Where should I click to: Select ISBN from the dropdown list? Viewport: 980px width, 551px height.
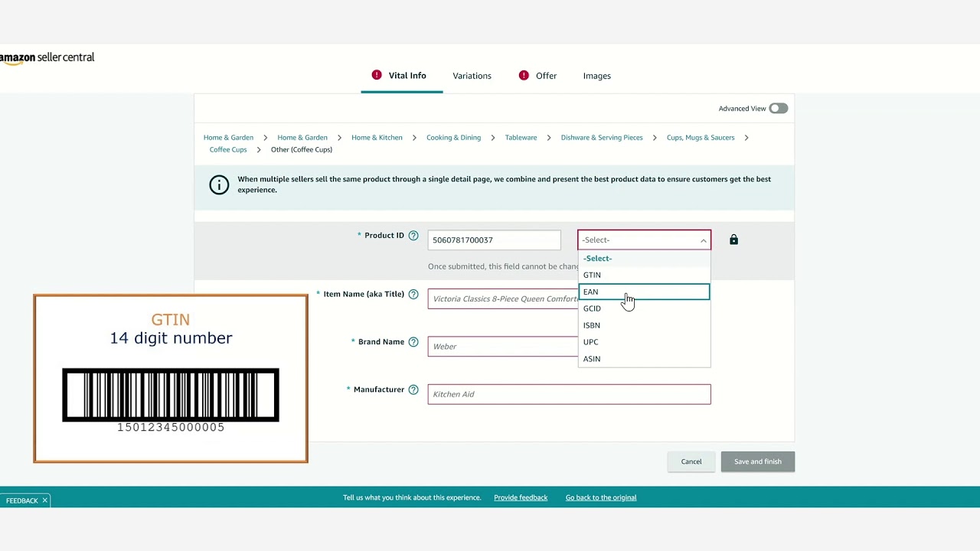point(644,325)
